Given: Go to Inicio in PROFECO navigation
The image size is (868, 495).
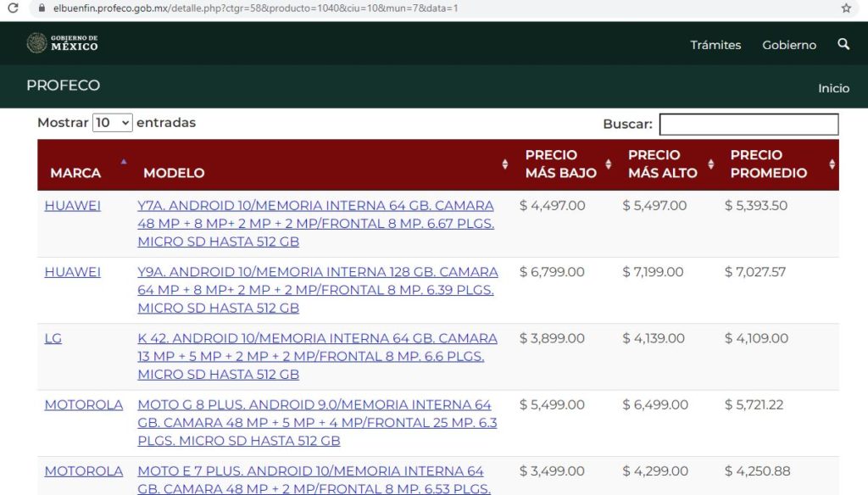Looking at the screenshot, I should click(834, 88).
